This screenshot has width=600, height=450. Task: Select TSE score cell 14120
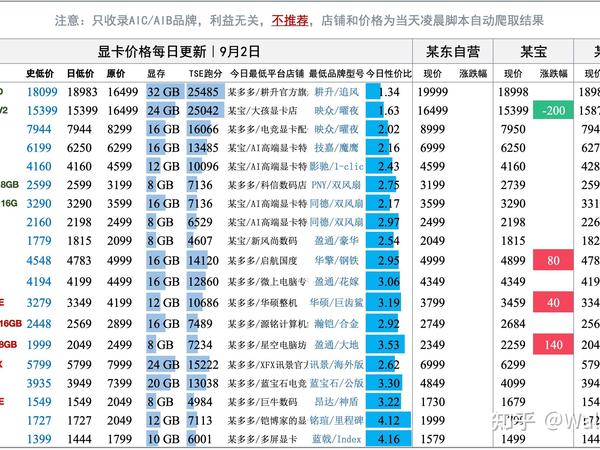pyautogui.click(x=203, y=261)
